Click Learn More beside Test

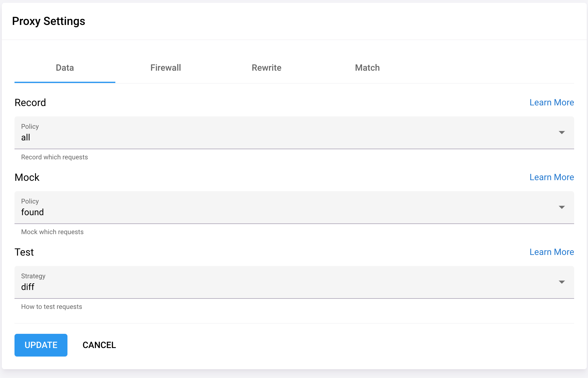[x=551, y=252]
